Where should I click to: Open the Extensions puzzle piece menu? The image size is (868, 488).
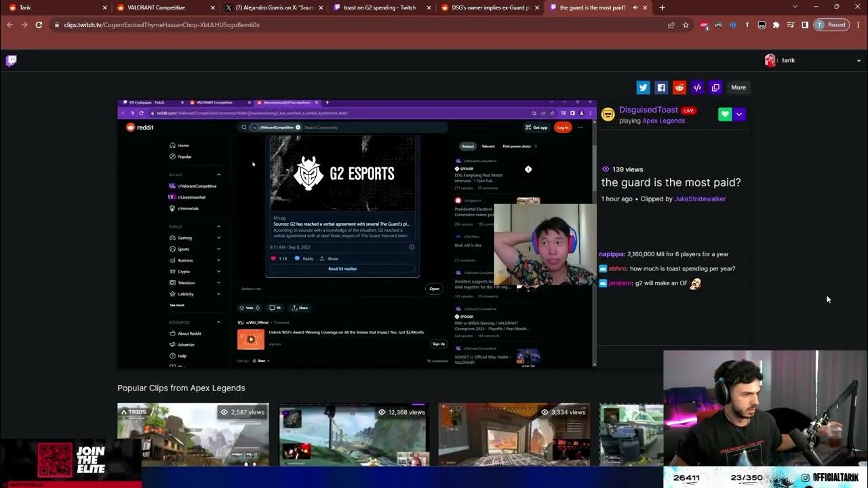[x=776, y=25]
